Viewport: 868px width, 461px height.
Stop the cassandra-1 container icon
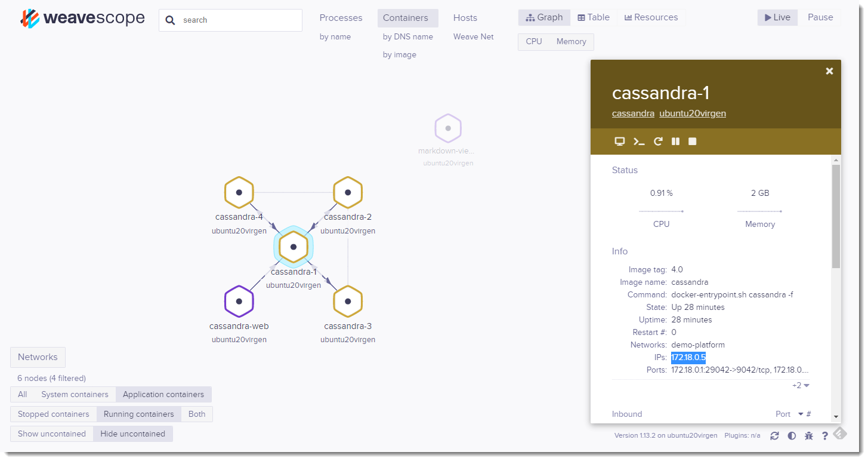(x=693, y=142)
